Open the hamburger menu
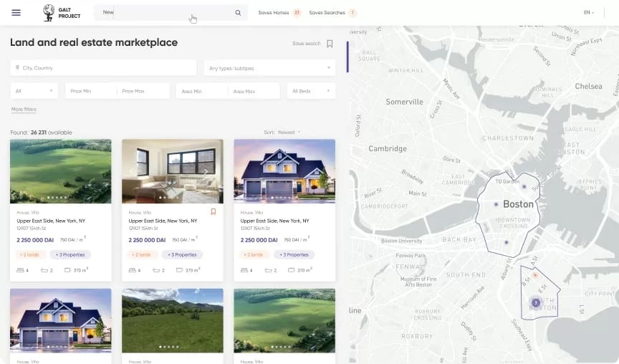The width and height of the screenshot is (619, 364). coord(16,13)
